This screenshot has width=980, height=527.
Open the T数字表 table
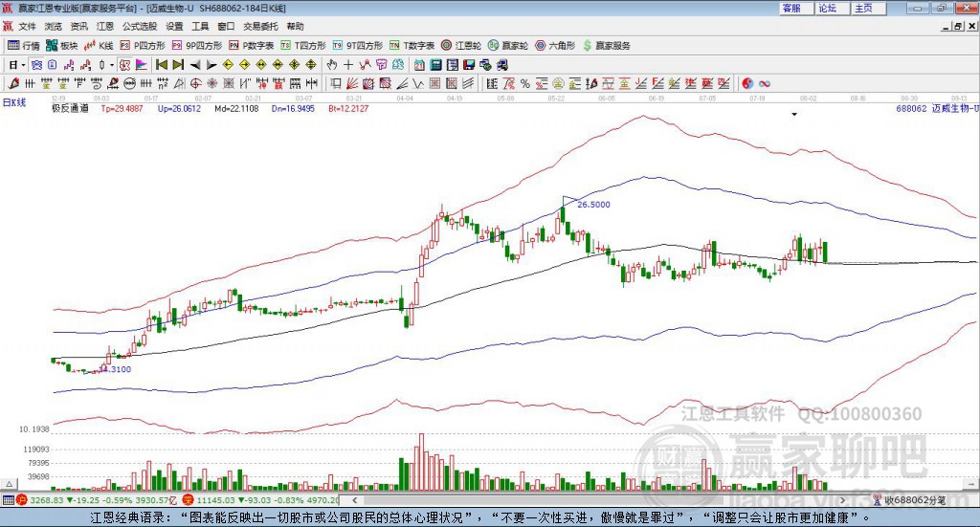click(x=412, y=46)
